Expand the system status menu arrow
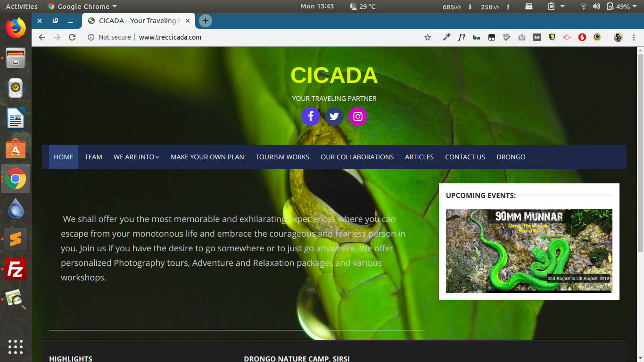This screenshot has width=644, height=362. (635, 7)
